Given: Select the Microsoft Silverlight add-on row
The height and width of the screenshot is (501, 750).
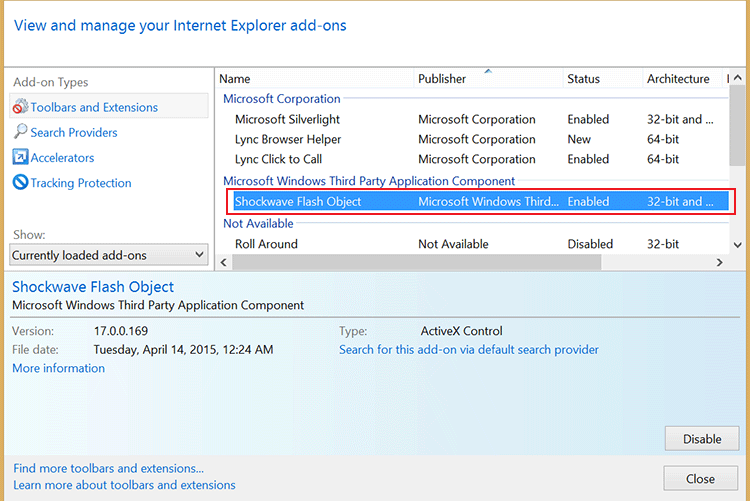Looking at the screenshot, I should (285, 119).
